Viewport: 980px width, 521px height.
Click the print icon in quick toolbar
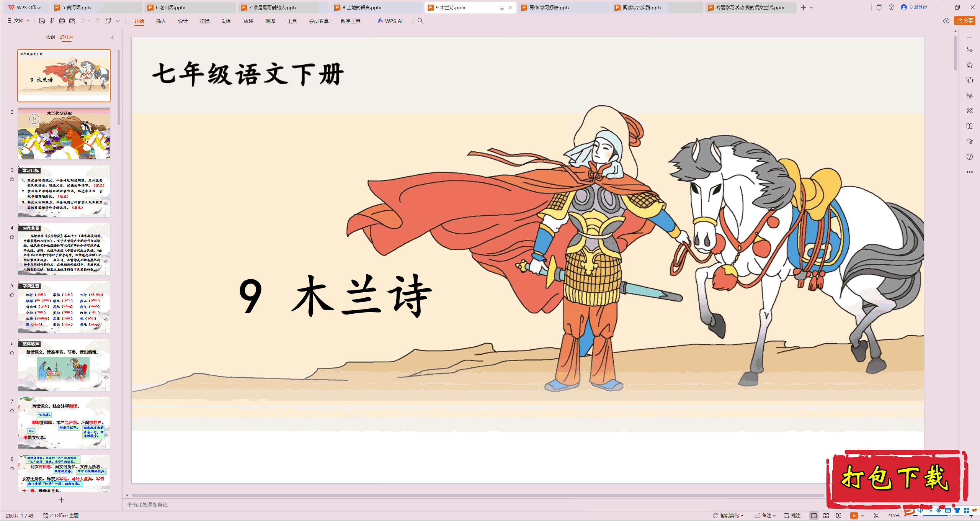62,21
